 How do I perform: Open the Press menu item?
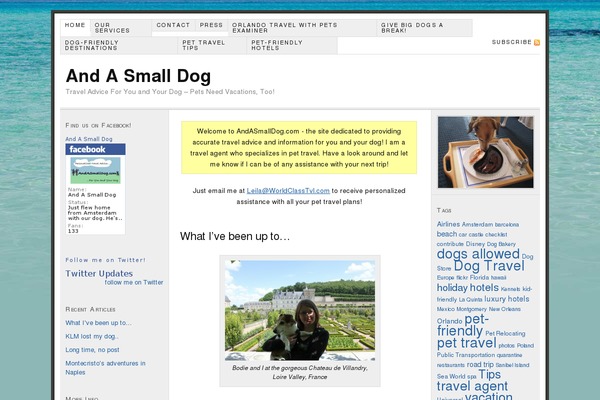pos(211,25)
